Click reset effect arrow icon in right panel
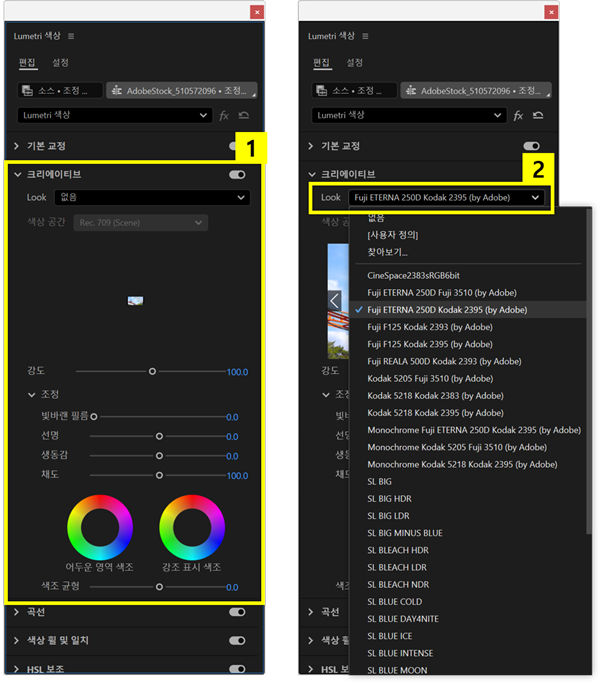The height and width of the screenshot is (684, 600). pyautogui.click(x=538, y=115)
